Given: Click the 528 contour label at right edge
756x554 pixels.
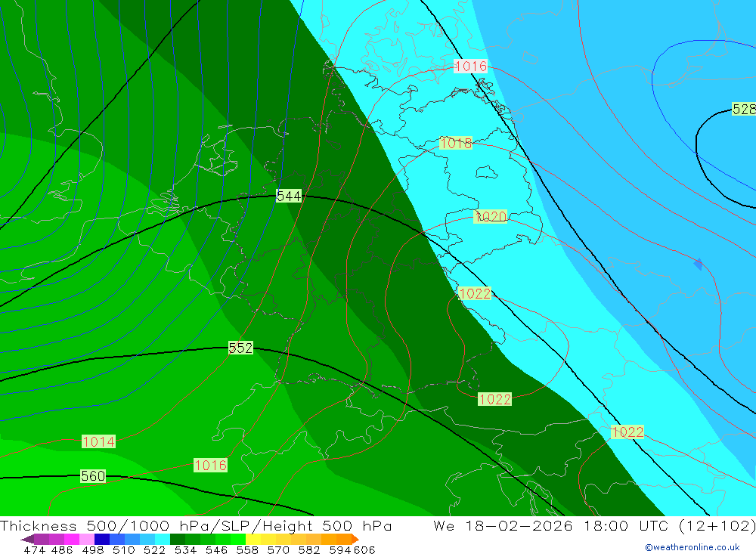Looking at the screenshot, I should (744, 109).
